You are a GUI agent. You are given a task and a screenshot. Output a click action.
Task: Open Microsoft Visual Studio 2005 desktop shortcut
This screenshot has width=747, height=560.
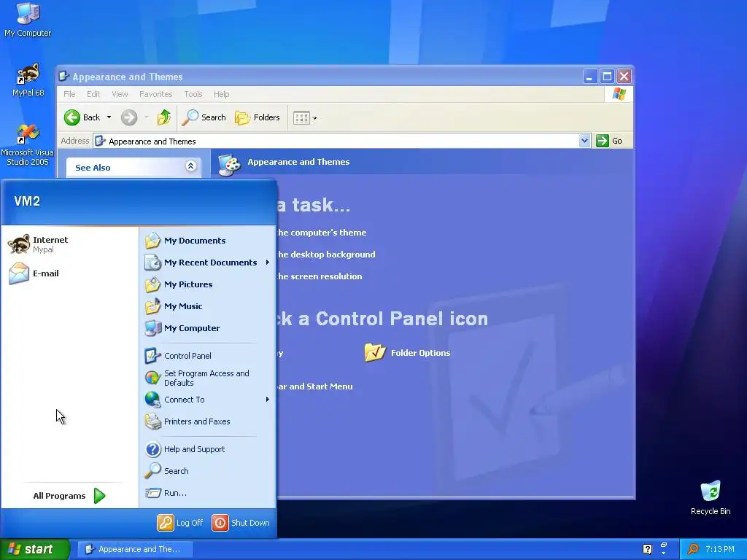[28, 145]
